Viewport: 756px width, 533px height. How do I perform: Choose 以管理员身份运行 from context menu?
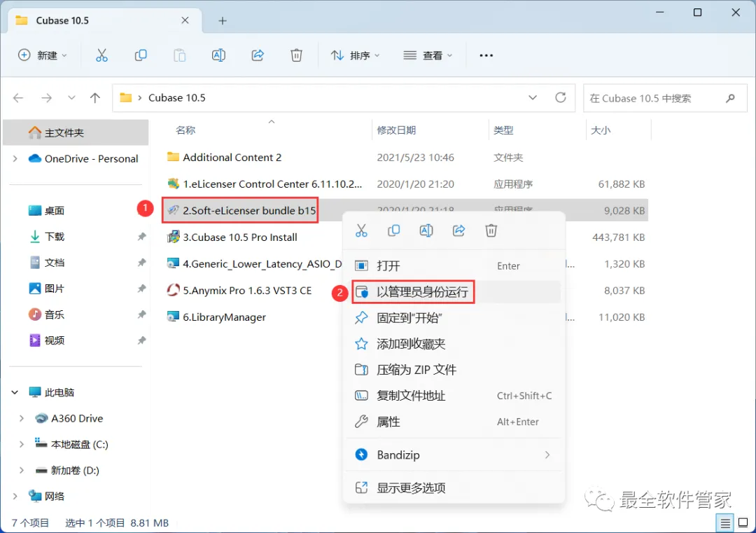pyautogui.click(x=453, y=292)
